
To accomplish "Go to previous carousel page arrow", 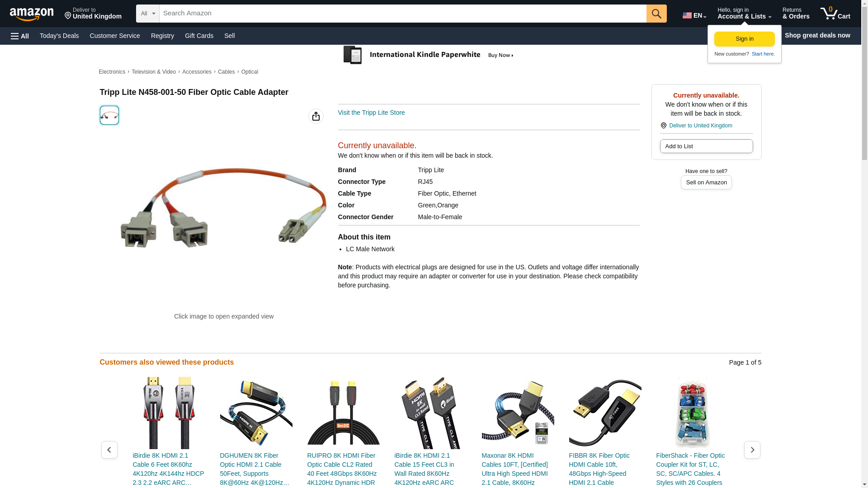I will coord(109,450).
